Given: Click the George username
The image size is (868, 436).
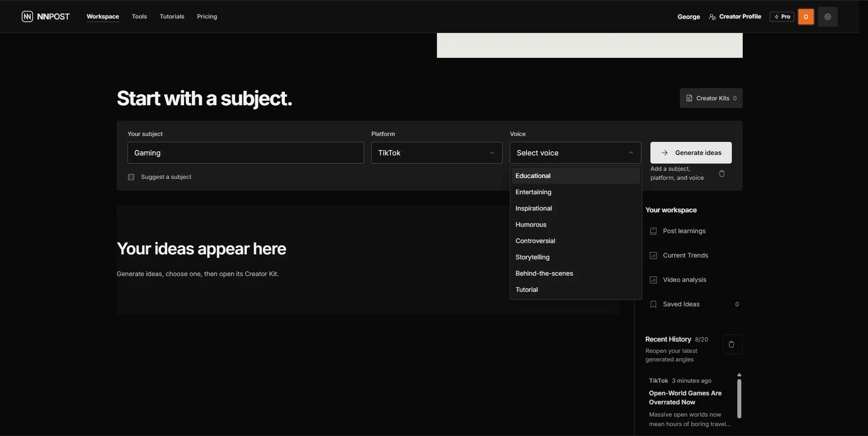Looking at the screenshot, I should click(x=688, y=17).
